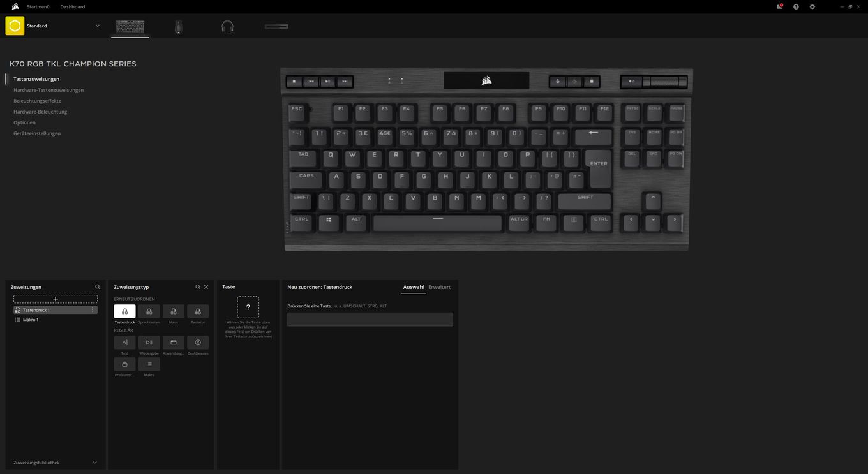Viewport: 868px width, 474px height.
Task: Click the volume roller on keyboard
Action: coord(664,82)
